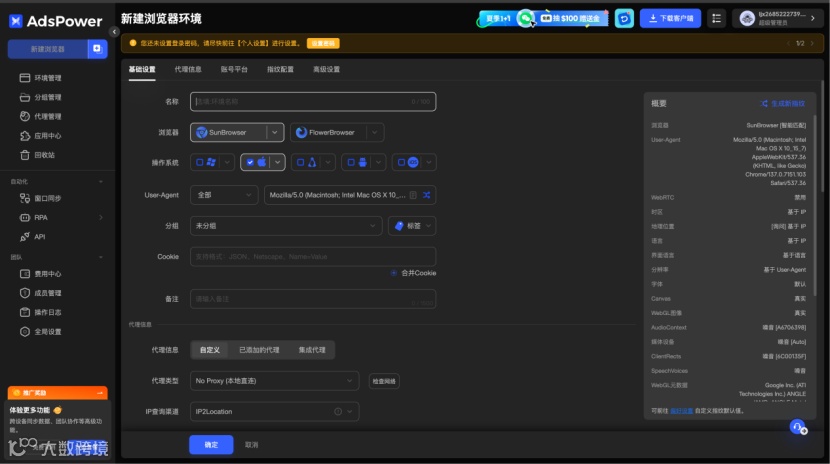830x464 pixels.
Task: Open the User-Agent 全部 dropdown
Action: click(x=224, y=195)
